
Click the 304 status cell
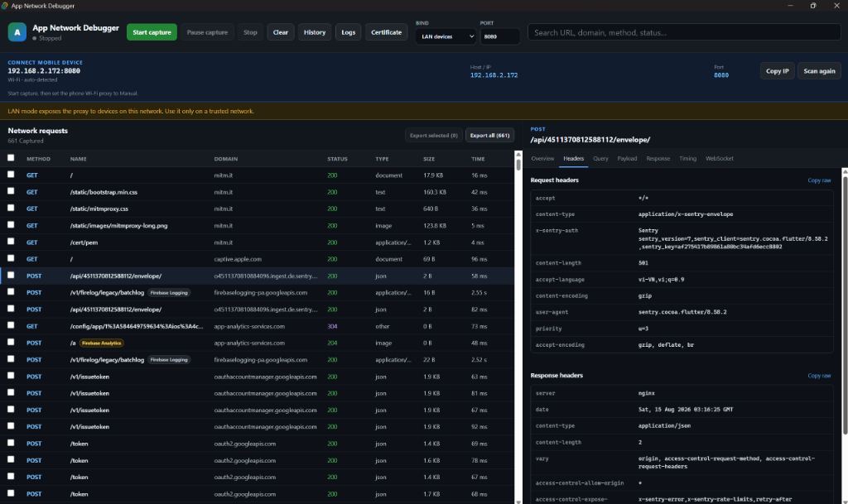(x=331, y=326)
